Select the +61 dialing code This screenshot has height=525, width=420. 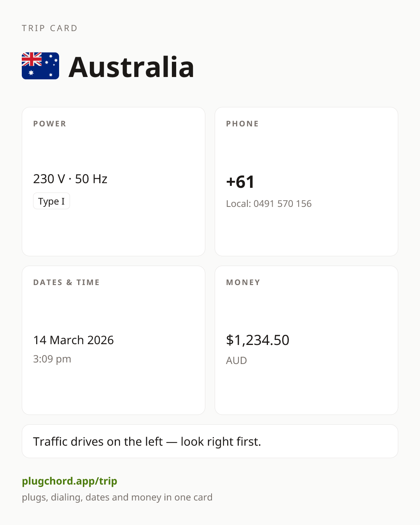(240, 182)
